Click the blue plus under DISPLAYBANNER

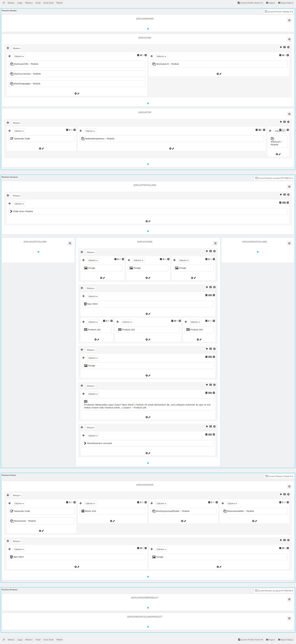pyautogui.click(x=148, y=29)
